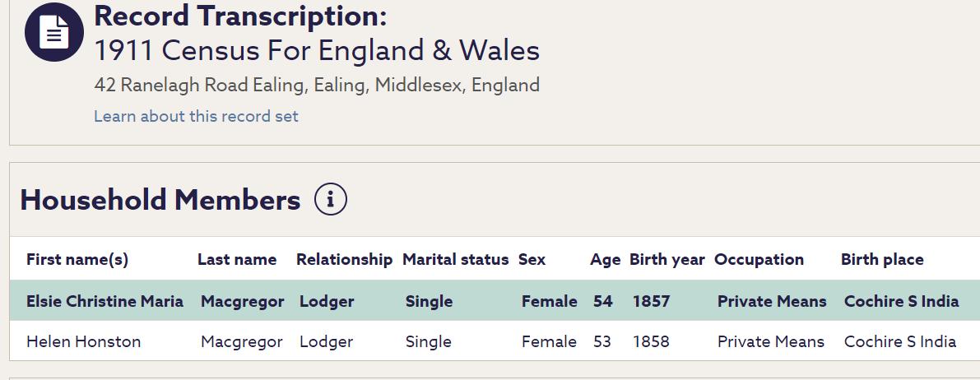Viewport: 980px width, 380px height.
Task: Click the record transcription document icon
Action: (54, 32)
